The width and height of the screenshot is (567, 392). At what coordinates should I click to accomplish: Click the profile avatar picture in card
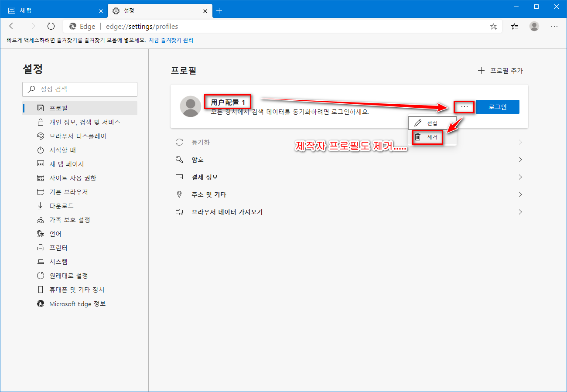pos(191,107)
